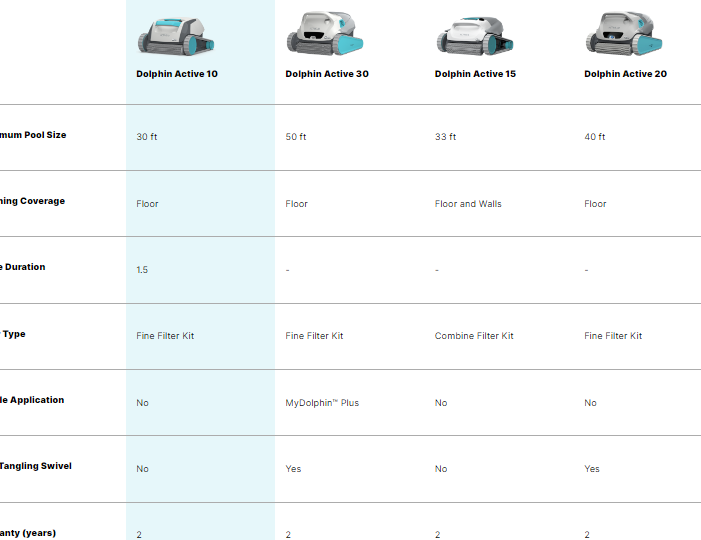Image resolution: width=701 pixels, height=540 pixels.
Task: Select the Dolphin Active 30 product picture
Action: [325, 33]
